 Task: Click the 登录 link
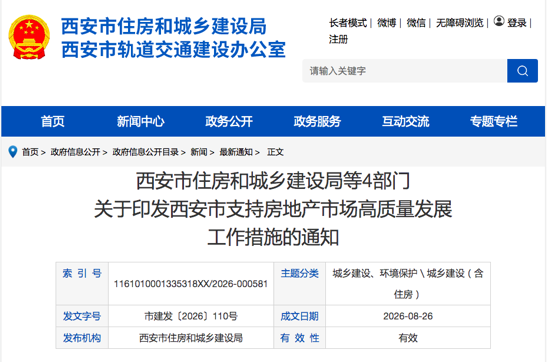[x=517, y=23]
